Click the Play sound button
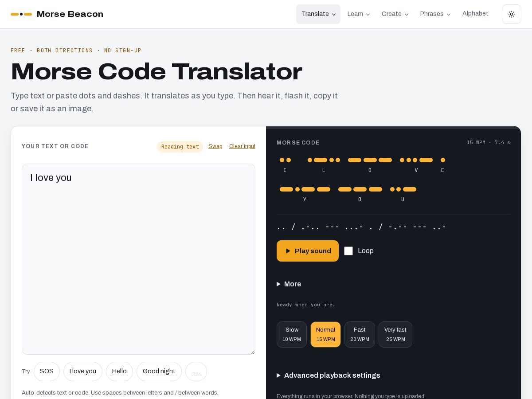 (308, 251)
